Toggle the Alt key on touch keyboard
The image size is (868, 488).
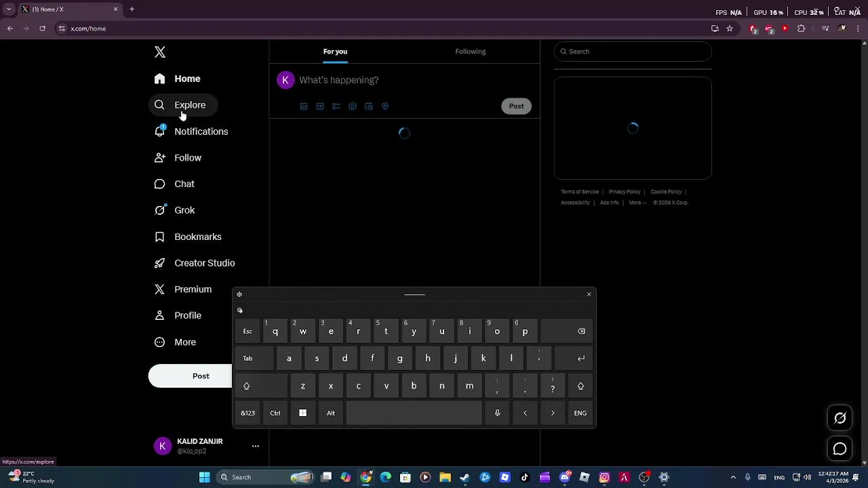tap(331, 413)
